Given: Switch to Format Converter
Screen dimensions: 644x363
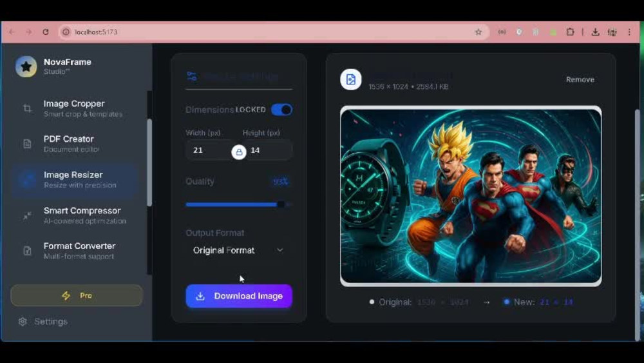Looking at the screenshot, I should (x=75, y=250).
